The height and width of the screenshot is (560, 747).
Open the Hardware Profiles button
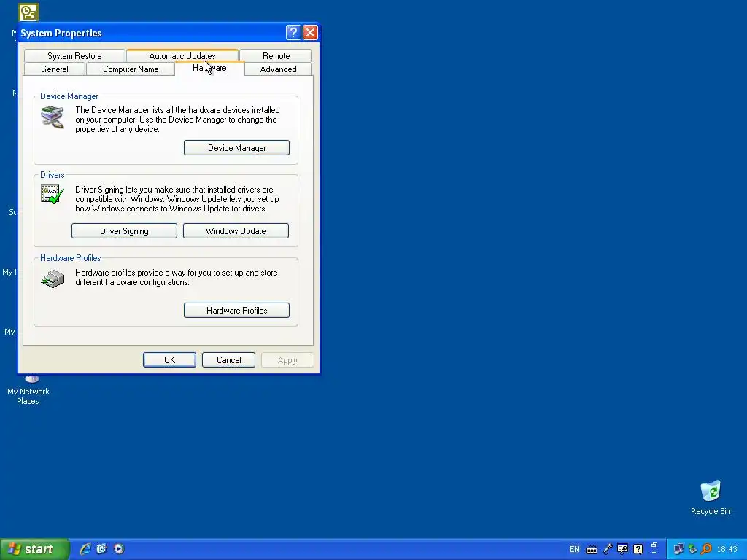tap(237, 311)
